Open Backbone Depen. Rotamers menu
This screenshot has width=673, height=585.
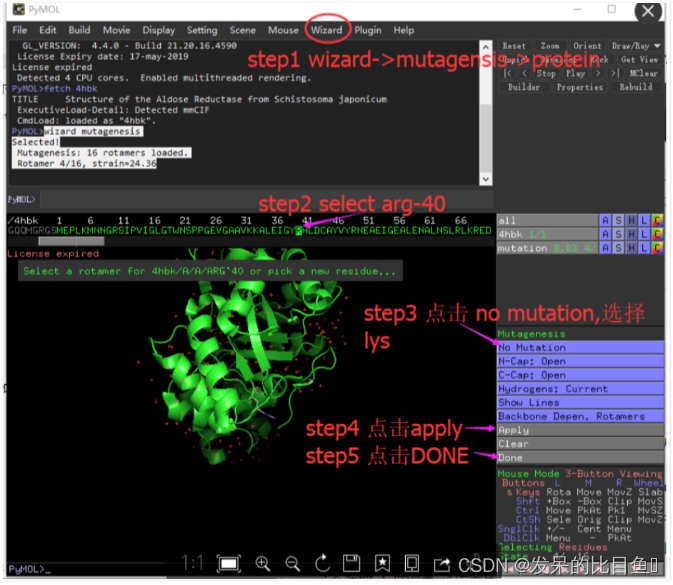[580, 416]
